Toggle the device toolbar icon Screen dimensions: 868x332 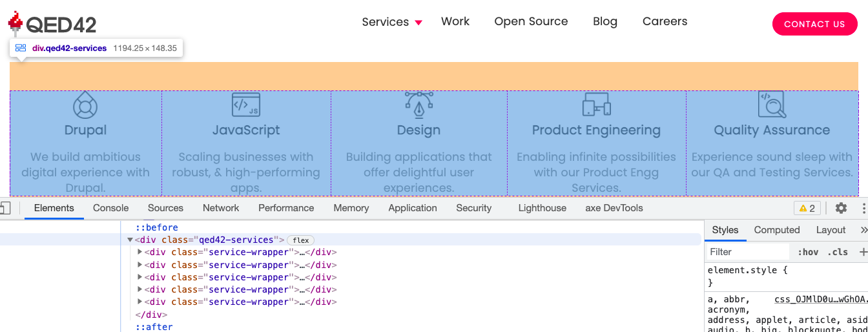click(x=5, y=208)
